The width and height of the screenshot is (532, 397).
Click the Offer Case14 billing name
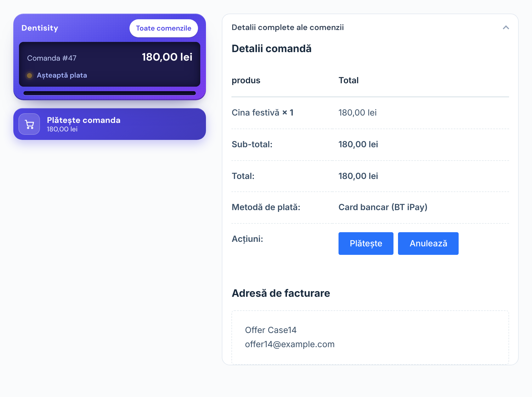pos(271,330)
